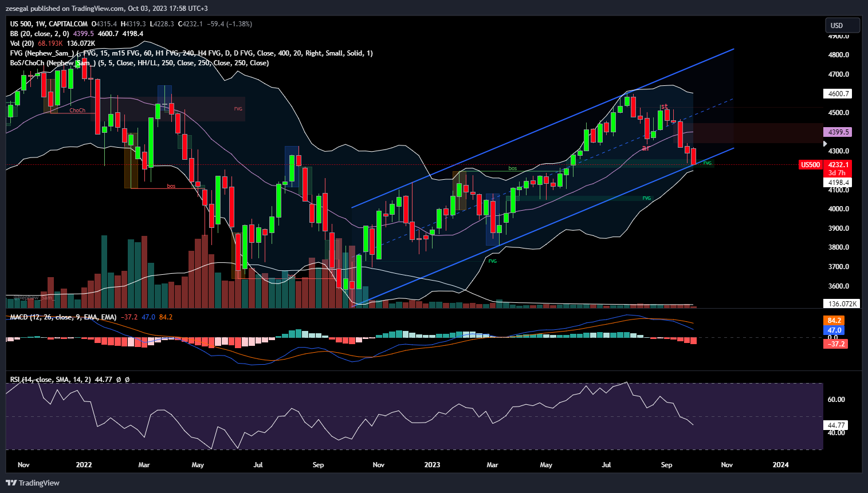
Task: Click the USD currency button
Action: click(x=842, y=25)
